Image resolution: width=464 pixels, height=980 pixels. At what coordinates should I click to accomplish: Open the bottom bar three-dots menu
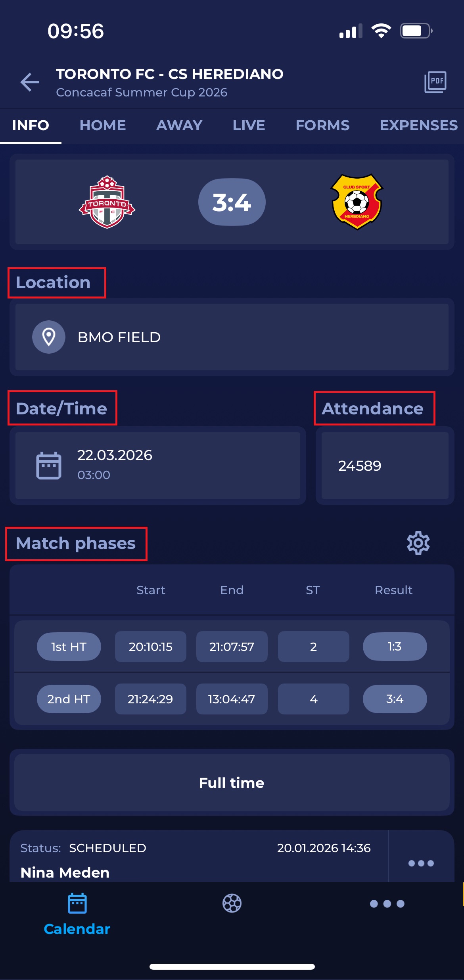click(x=387, y=904)
